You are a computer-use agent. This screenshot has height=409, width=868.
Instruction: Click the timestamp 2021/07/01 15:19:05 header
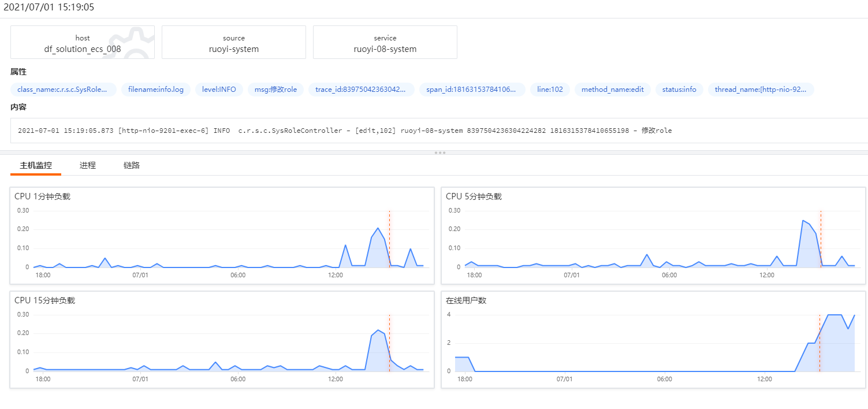(x=49, y=8)
